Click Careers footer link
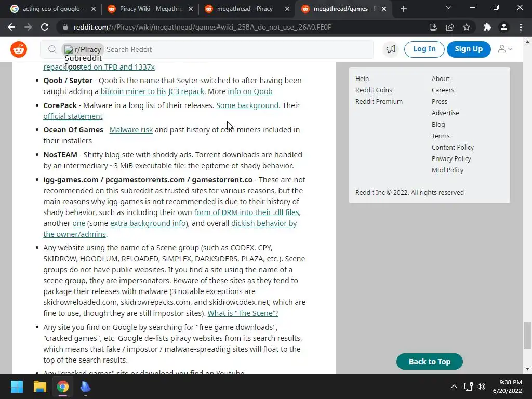 [x=443, y=90]
